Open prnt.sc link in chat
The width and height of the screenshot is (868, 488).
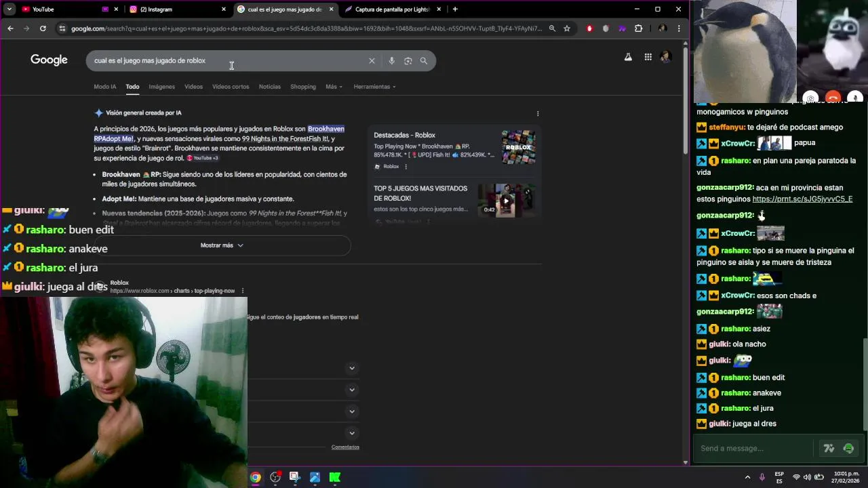pos(802,199)
